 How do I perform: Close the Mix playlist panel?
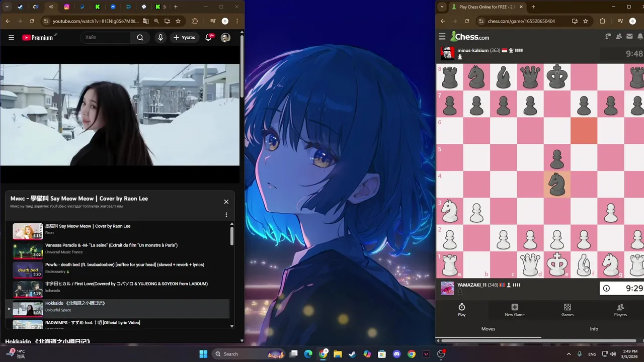point(226,202)
